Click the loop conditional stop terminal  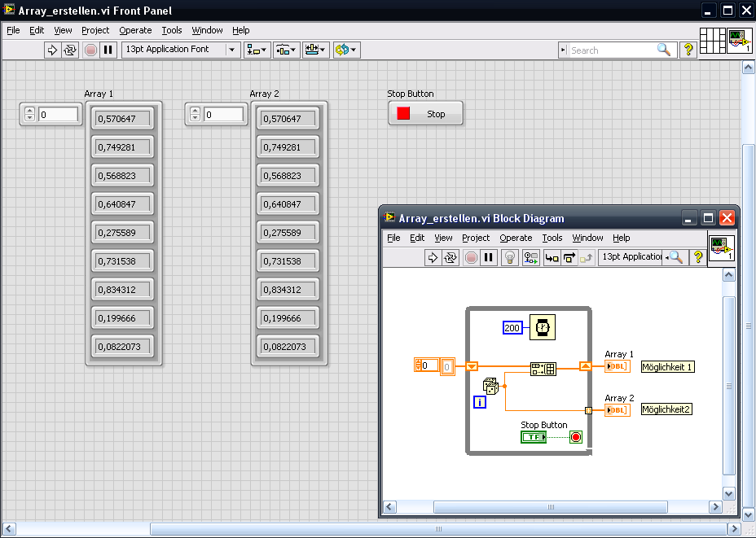coord(576,437)
